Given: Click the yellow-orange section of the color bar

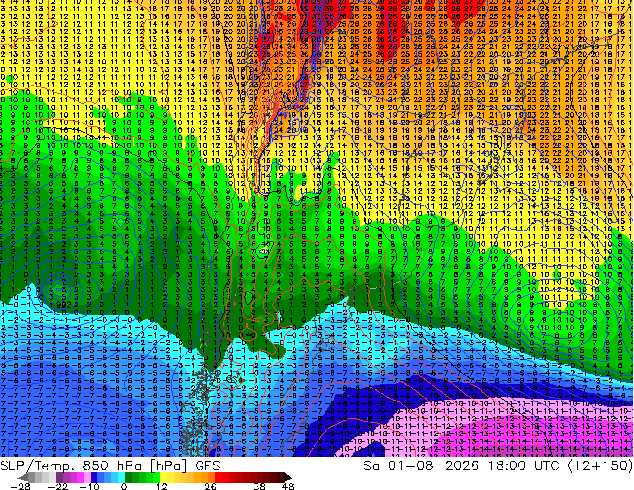Looking at the screenshot, I should 187,477.
